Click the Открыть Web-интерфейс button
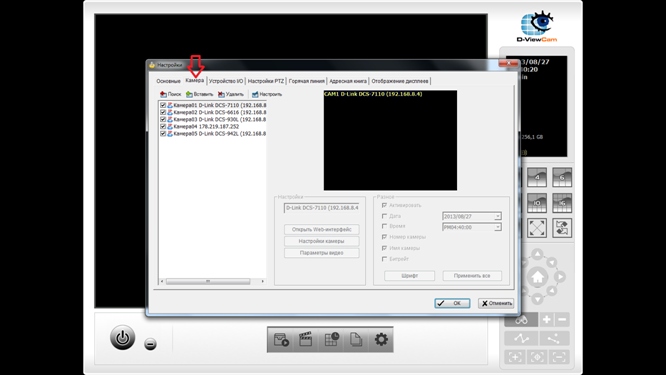Image resolution: width=667 pixels, height=375 pixels. (322, 230)
